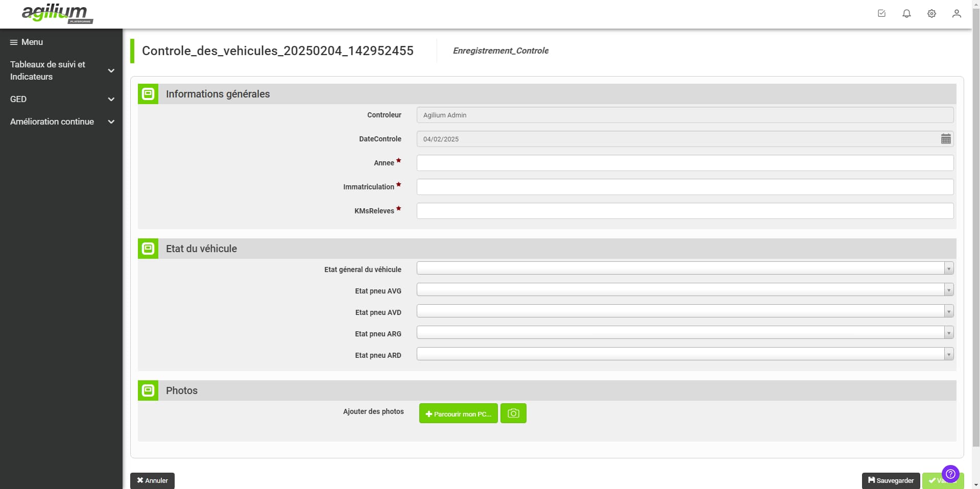
Task: Click the agilium logo
Action: (57, 14)
